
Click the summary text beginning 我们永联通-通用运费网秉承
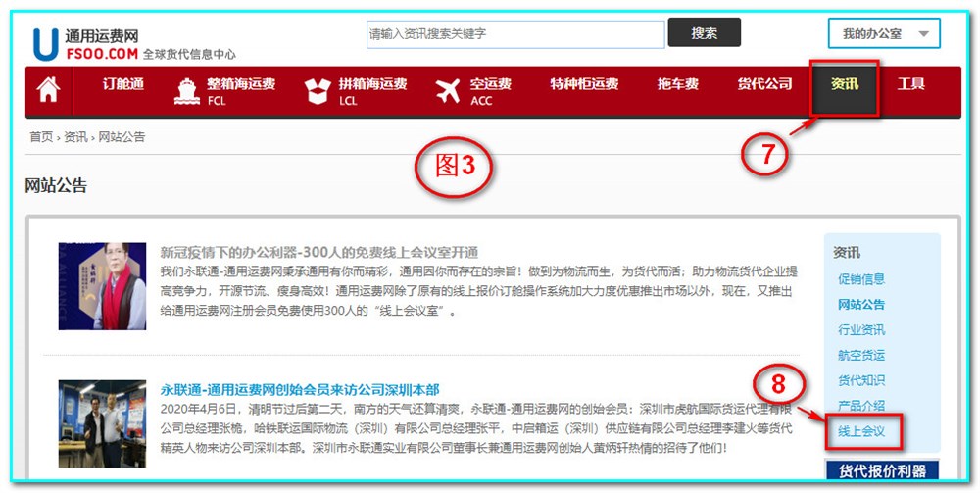click(x=479, y=291)
